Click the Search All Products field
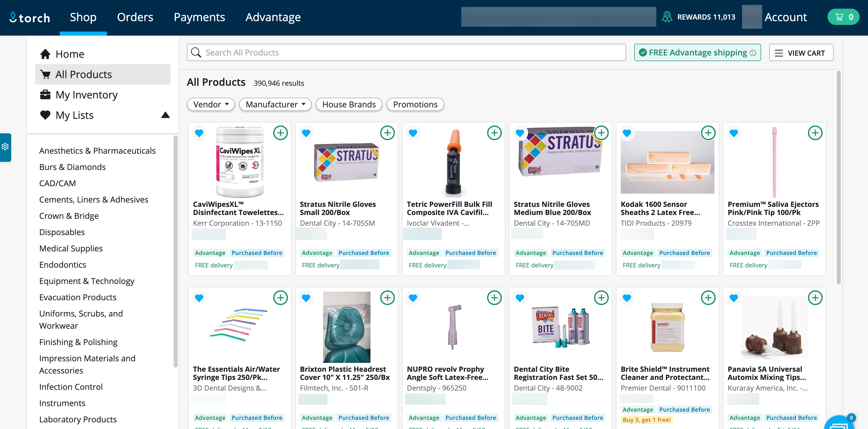The height and width of the screenshot is (429, 868). click(406, 52)
